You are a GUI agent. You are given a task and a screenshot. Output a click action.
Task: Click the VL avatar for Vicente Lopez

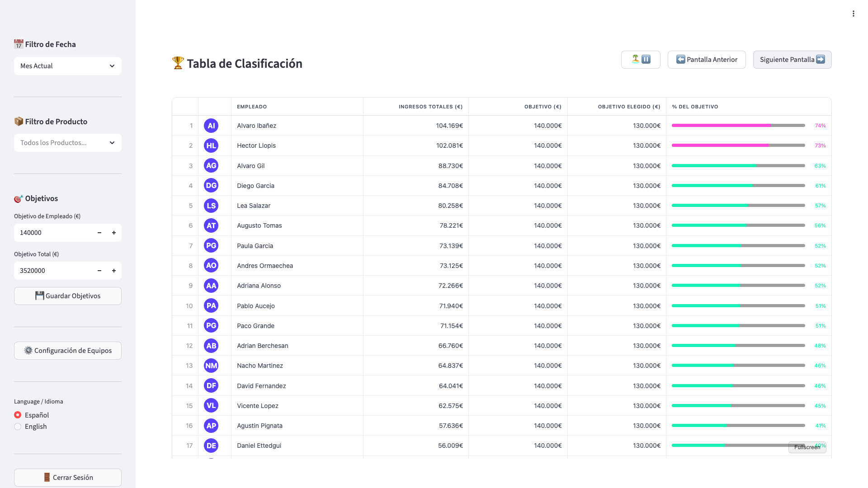point(211,406)
